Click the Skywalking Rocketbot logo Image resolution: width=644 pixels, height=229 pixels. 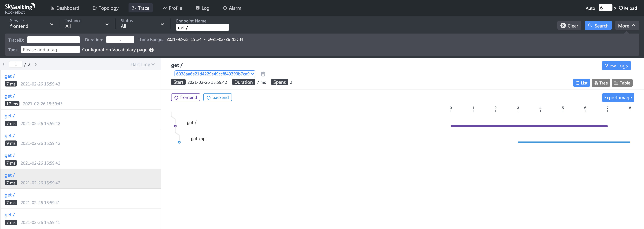coord(20,9)
